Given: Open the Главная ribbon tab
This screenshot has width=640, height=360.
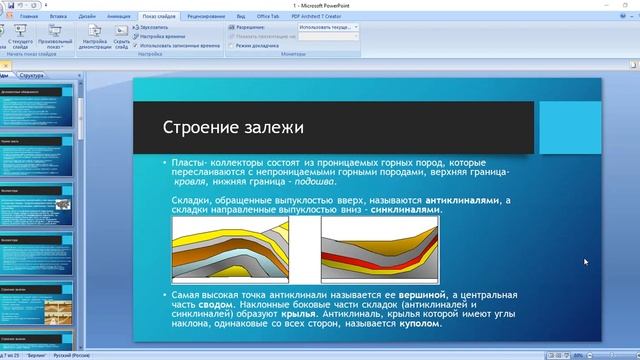Looking at the screenshot, I should click(x=29, y=16).
